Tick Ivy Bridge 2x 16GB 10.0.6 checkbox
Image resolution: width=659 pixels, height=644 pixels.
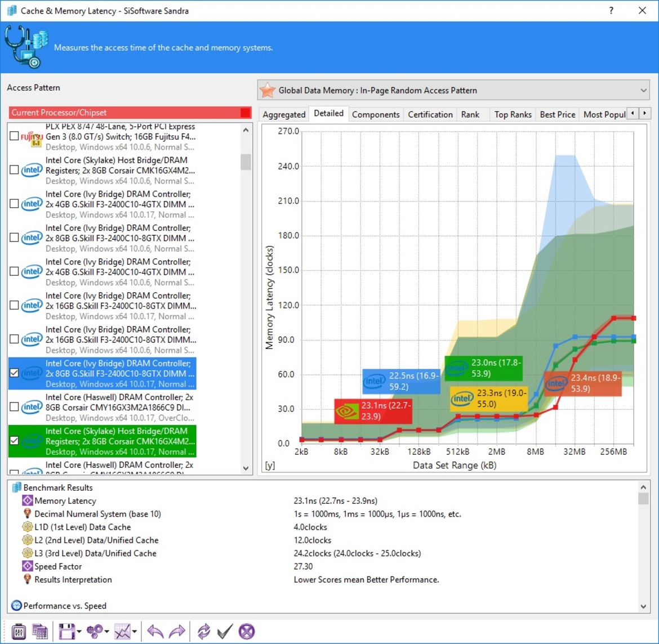pyautogui.click(x=14, y=339)
